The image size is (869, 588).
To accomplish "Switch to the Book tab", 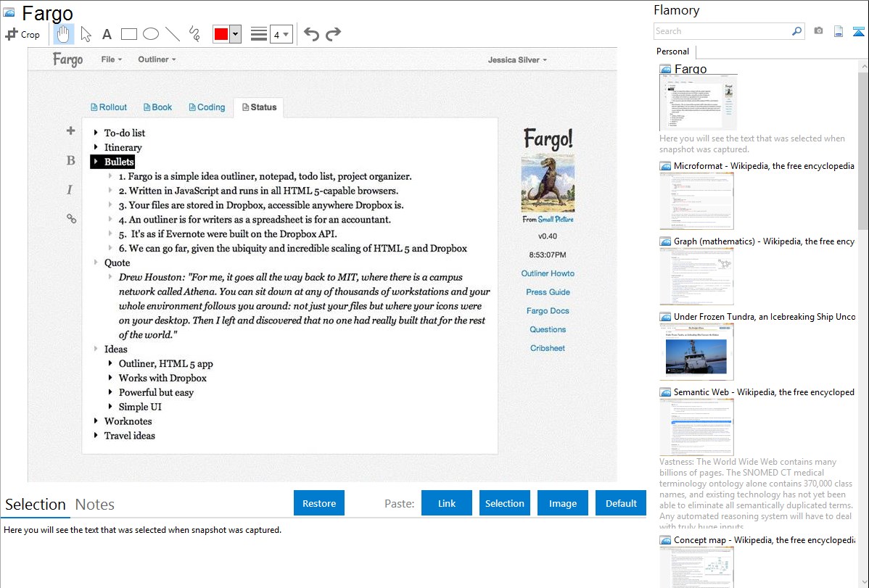I will [x=158, y=107].
